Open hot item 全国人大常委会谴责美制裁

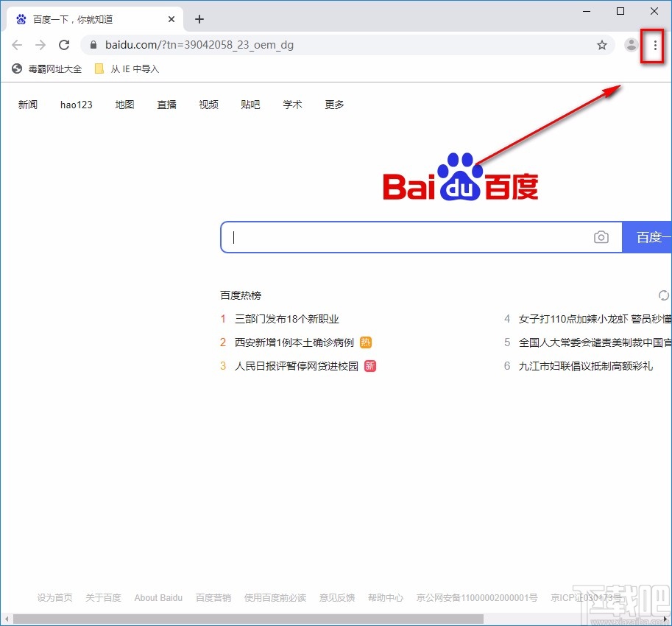click(595, 342)
